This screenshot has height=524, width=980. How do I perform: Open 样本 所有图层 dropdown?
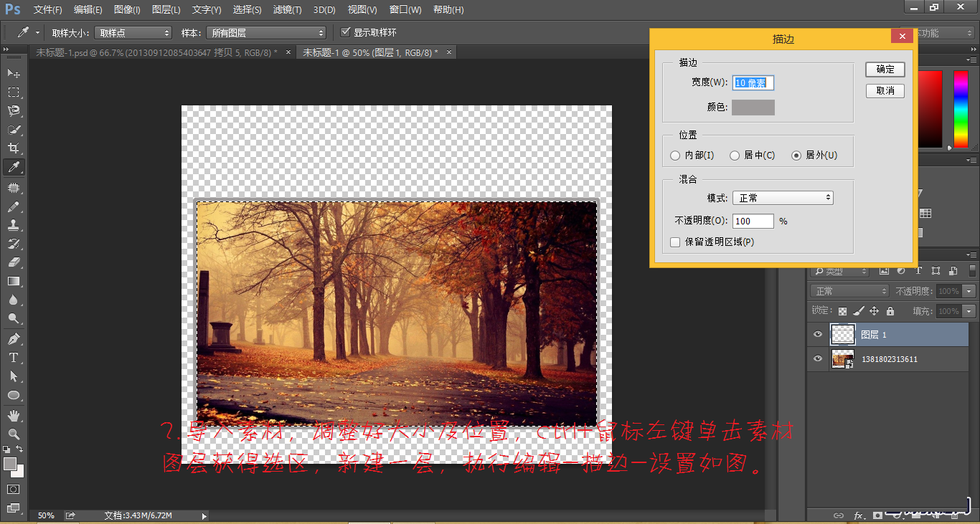[x=265, y=33]
